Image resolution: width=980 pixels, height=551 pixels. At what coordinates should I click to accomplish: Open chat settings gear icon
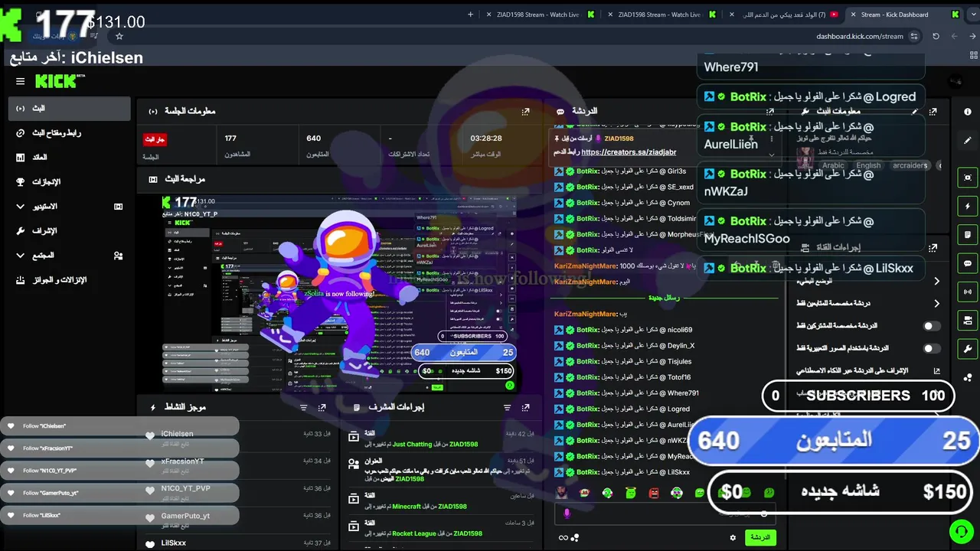click(x=733, y=538)
